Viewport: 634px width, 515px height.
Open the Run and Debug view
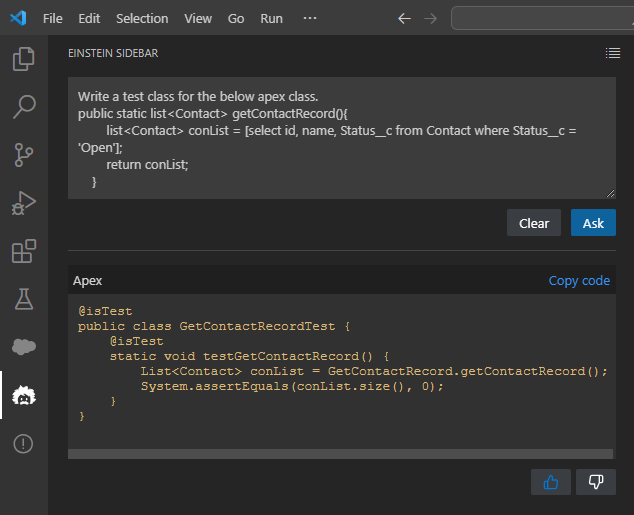coord(23,203)
